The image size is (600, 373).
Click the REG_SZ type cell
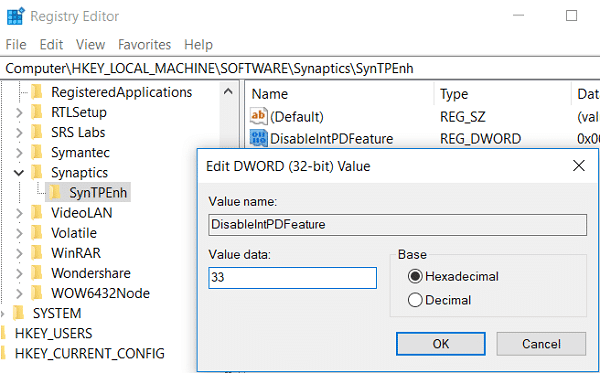point(462,117)
